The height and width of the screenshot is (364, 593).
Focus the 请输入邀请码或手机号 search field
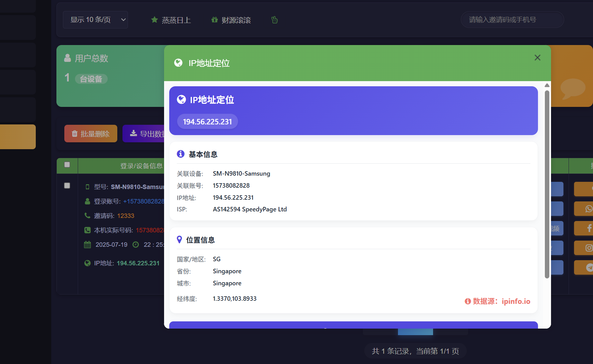512,20
